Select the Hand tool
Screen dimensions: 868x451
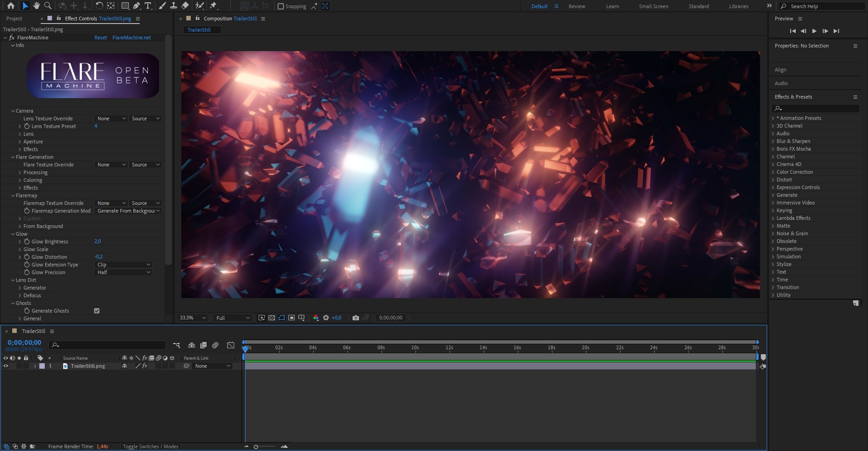point(37,6)
